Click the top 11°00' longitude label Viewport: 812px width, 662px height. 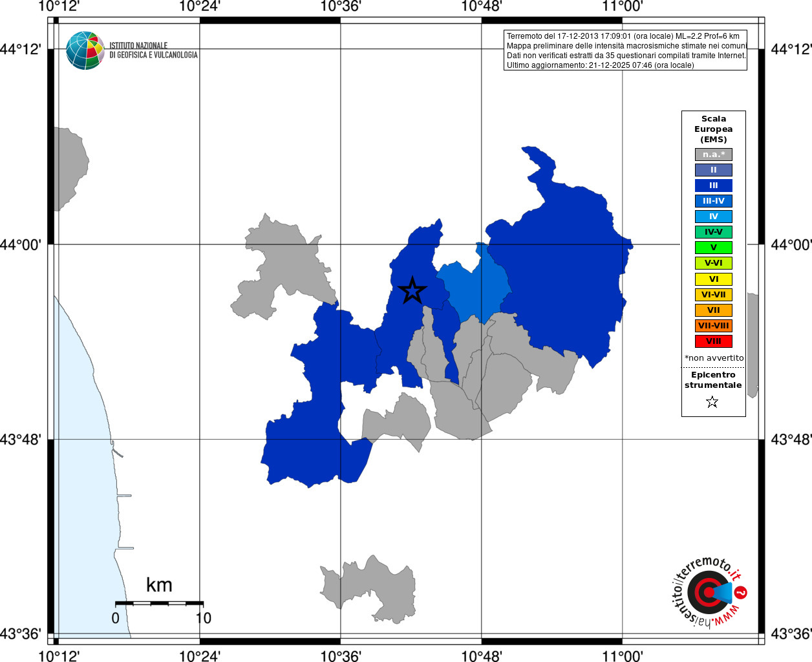pyautogui.click(x=622, y=6)
